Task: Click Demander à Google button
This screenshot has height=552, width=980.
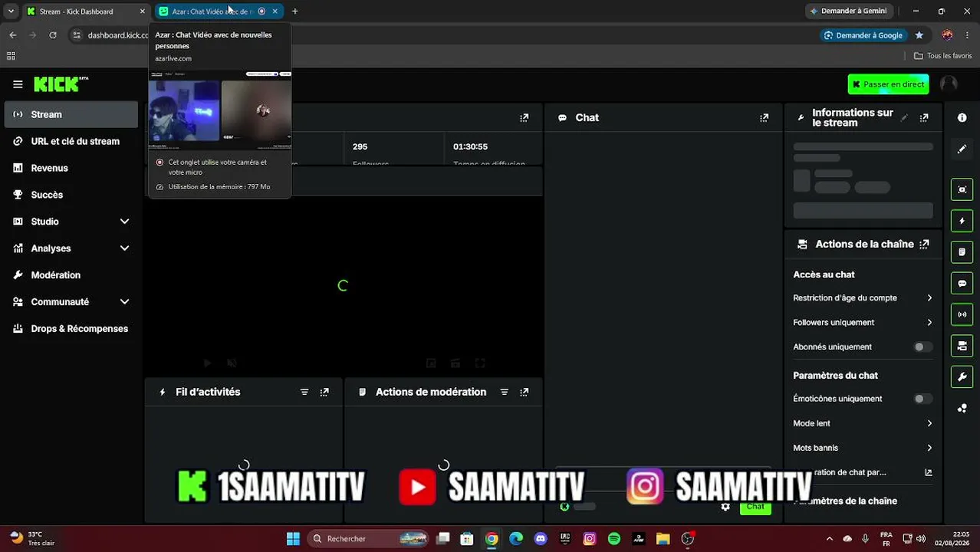Action: [863, 35]
